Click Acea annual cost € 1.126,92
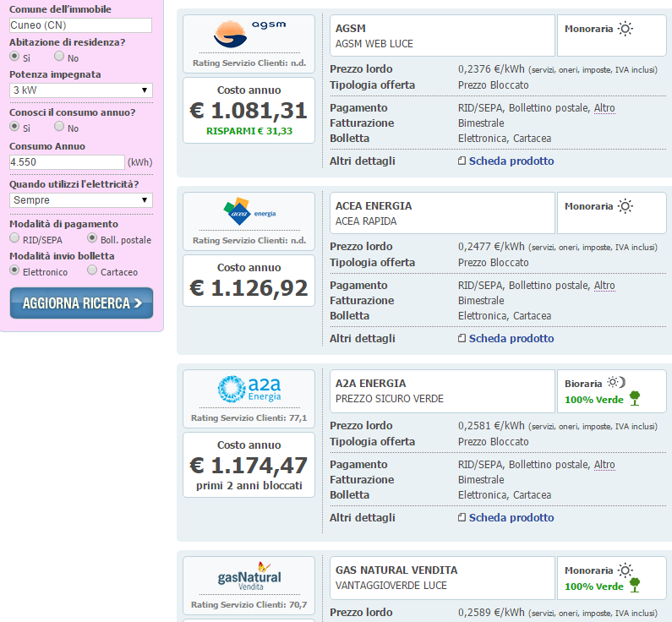This screenshot has height=622, width=672. [x=249, y=288]
